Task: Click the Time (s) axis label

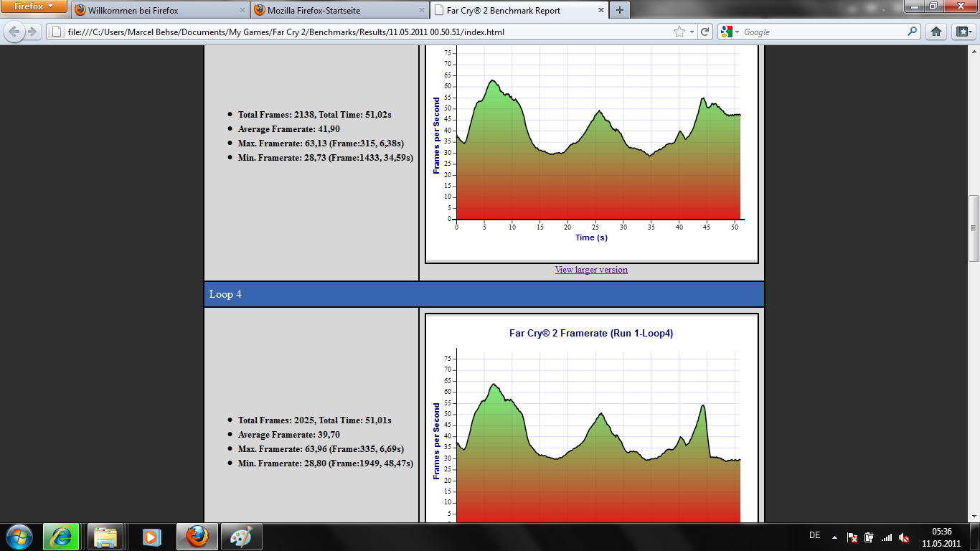Action: pos(591,237)
